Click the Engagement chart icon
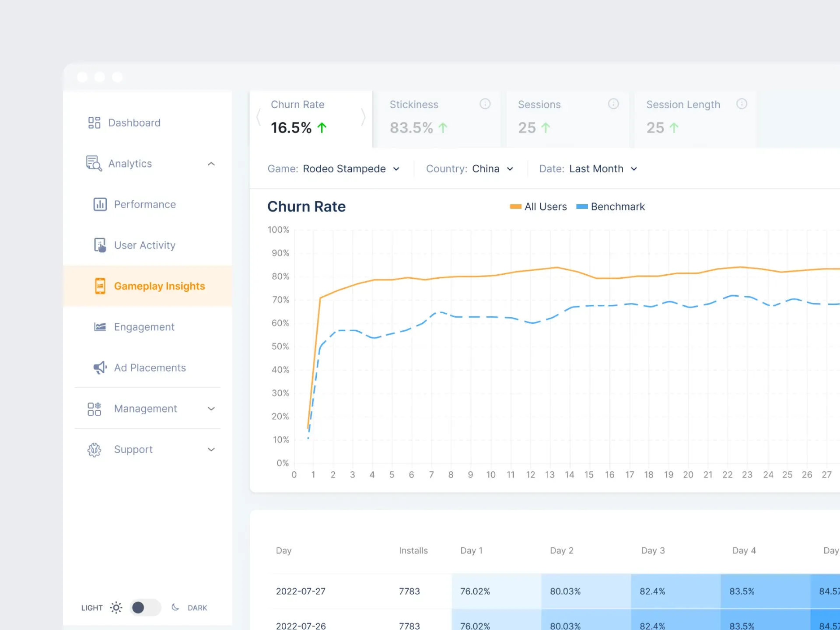 (x=100, y=327)
